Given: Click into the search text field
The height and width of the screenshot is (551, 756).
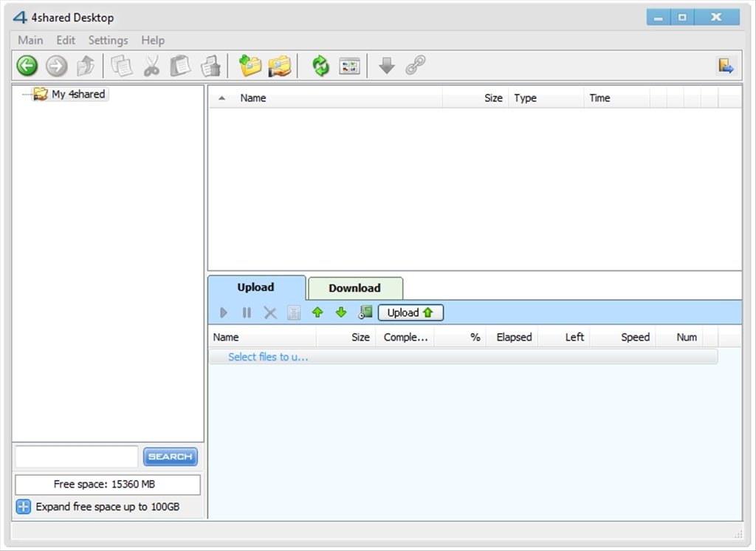Looking at the screenshot, I should coord(77,456).
